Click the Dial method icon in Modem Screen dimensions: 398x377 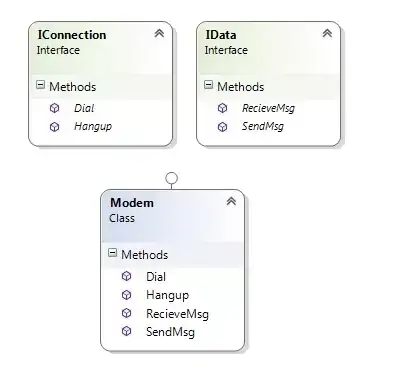tap(126, 276)
